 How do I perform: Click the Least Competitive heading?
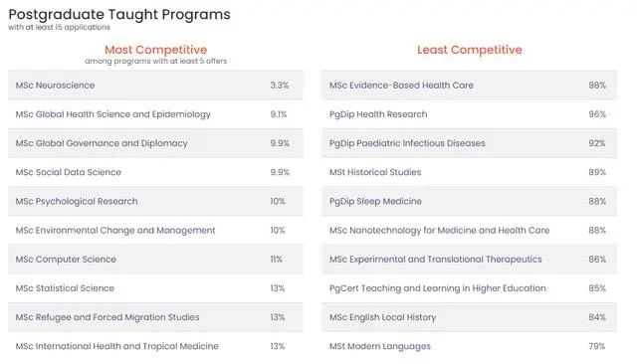[x=470, y=50]
